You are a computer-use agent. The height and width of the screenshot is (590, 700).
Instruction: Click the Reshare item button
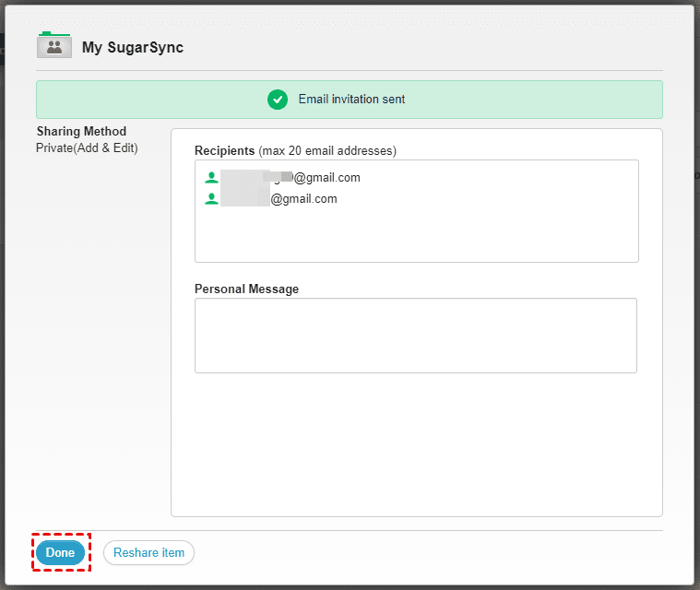[148, 552]
